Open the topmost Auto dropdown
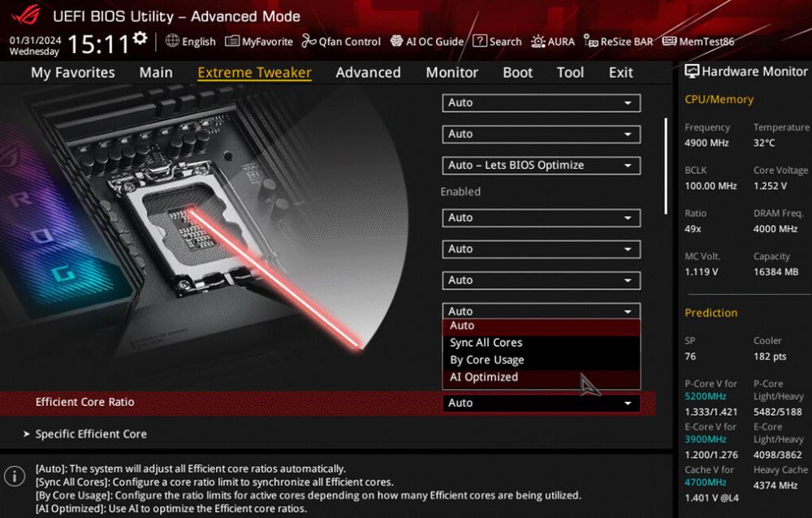 [x=541, y=102]
